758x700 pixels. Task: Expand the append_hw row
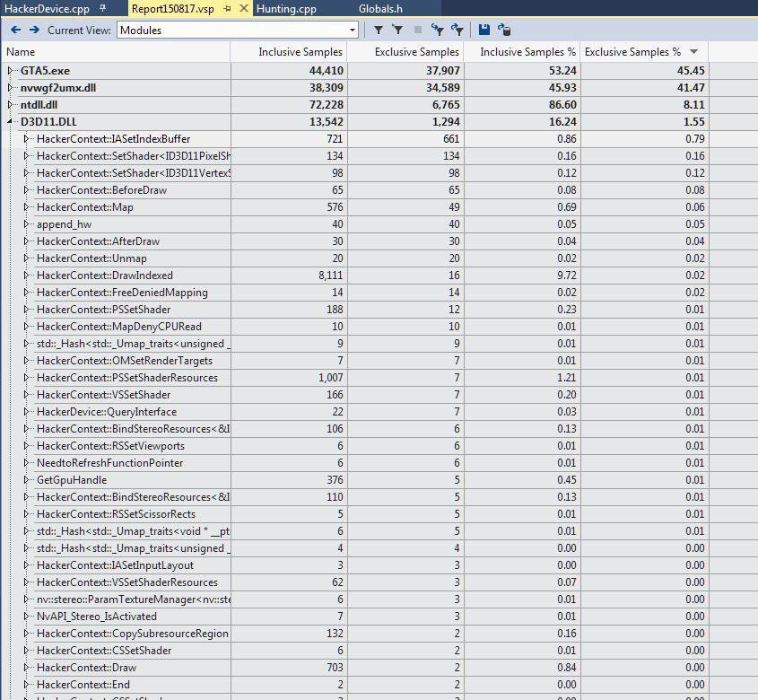26,224
